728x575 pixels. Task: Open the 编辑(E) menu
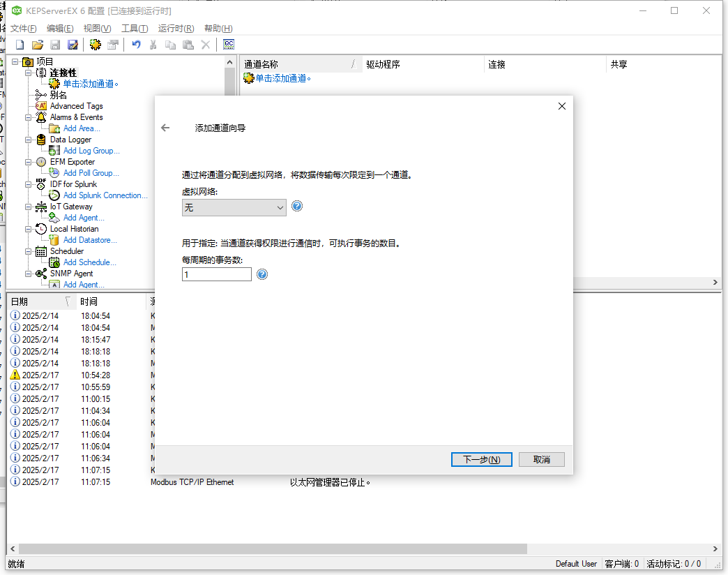(60, 29)
